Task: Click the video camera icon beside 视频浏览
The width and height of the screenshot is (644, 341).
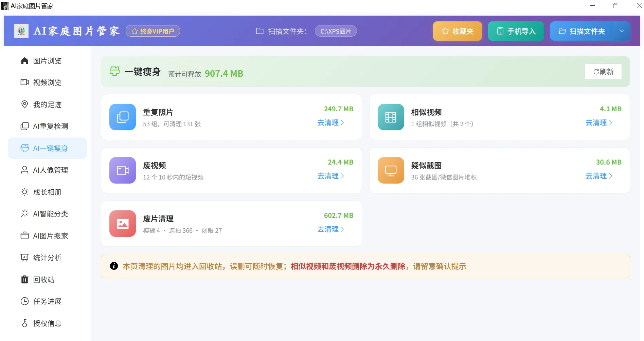Action: click(24, 82)
